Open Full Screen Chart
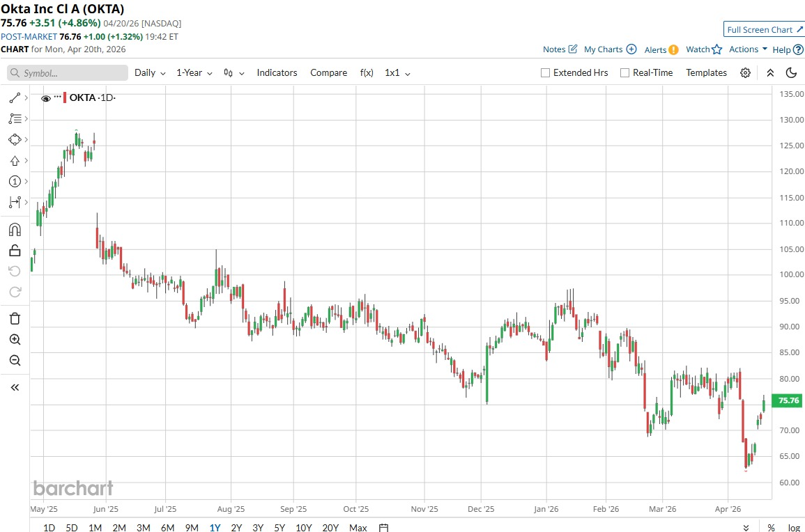805x532 pixels. 765,29
